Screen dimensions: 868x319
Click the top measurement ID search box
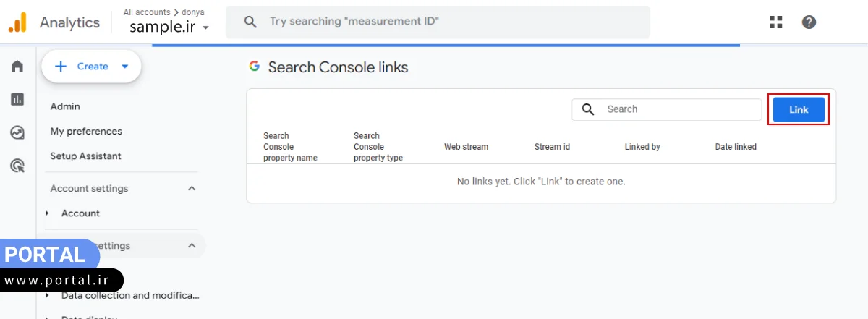[448, 22]
